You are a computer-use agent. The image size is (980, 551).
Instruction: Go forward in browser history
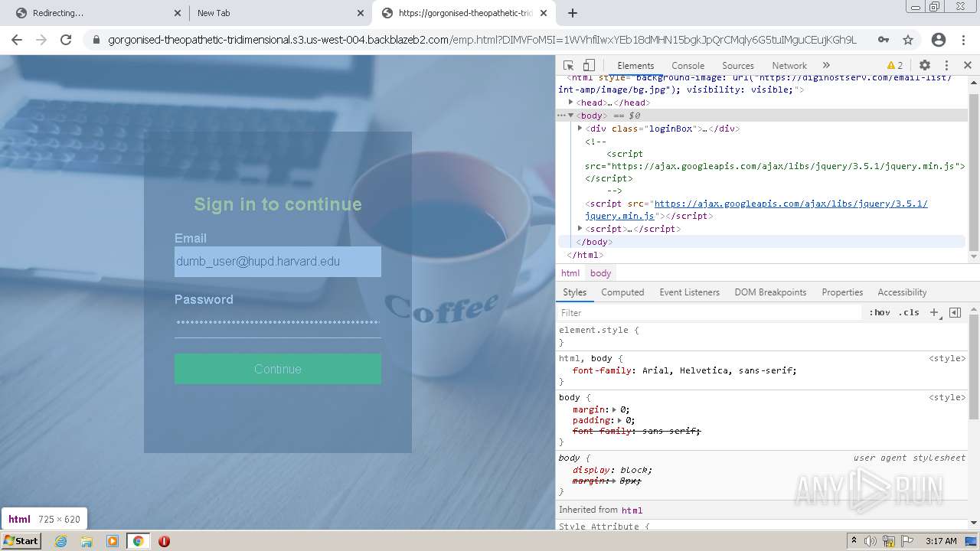coord(41,40)
